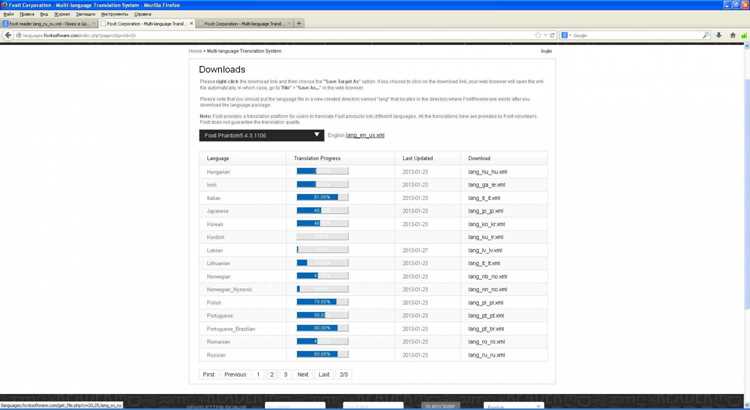750x410 pixels.
Task: Open the Инструменты menu
Action: pyautogui.click(x=115, y=14)
